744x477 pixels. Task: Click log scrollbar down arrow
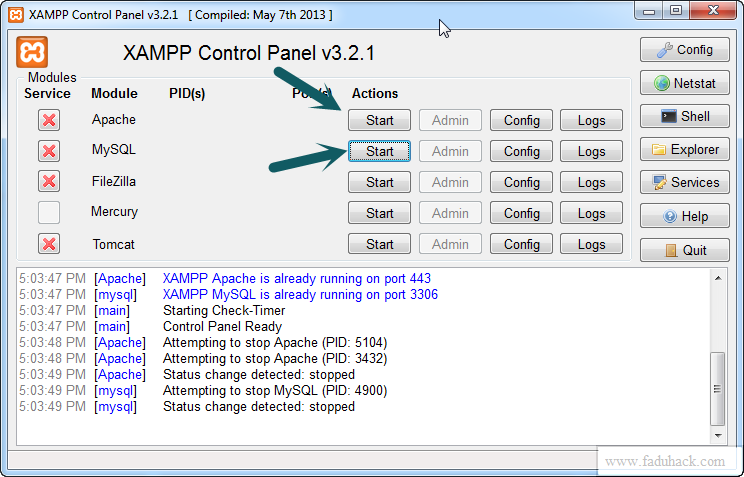pos(718,435)
